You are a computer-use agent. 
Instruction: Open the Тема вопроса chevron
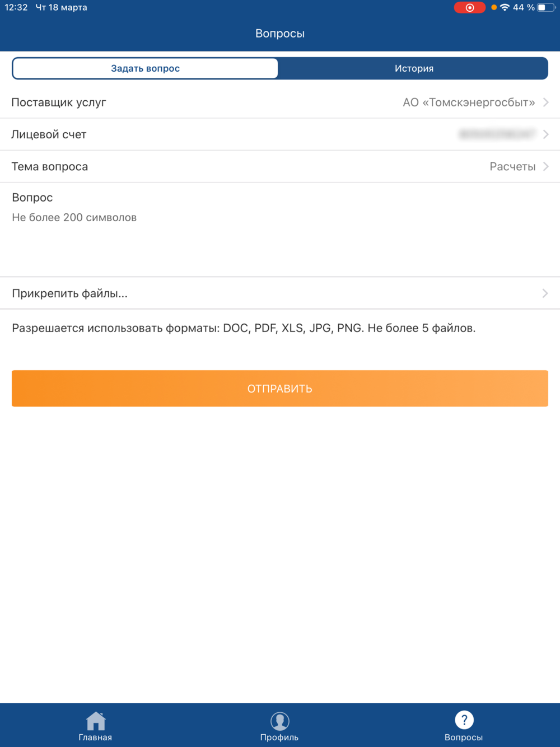pyautogui.click(x=545, y=166)
